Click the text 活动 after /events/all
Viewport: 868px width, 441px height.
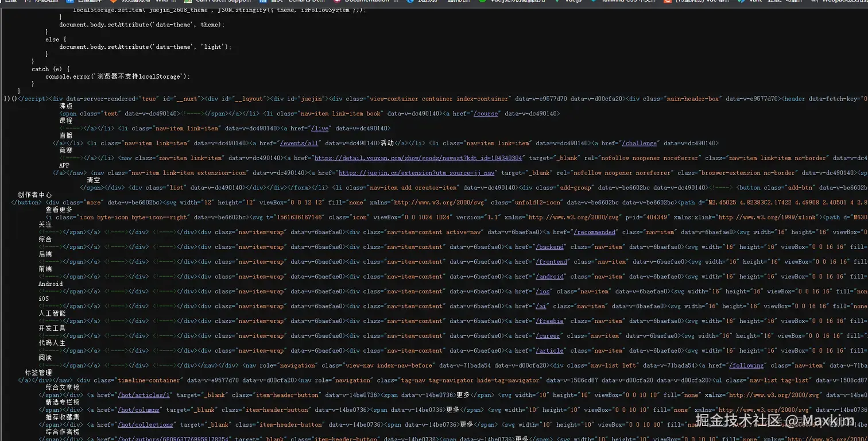(x=387, y=144)
